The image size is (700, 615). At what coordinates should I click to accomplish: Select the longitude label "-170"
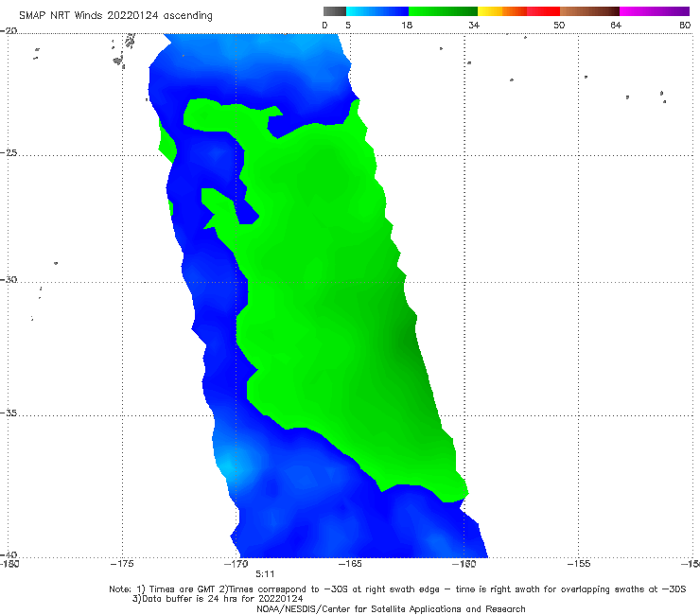coord(236,564)
